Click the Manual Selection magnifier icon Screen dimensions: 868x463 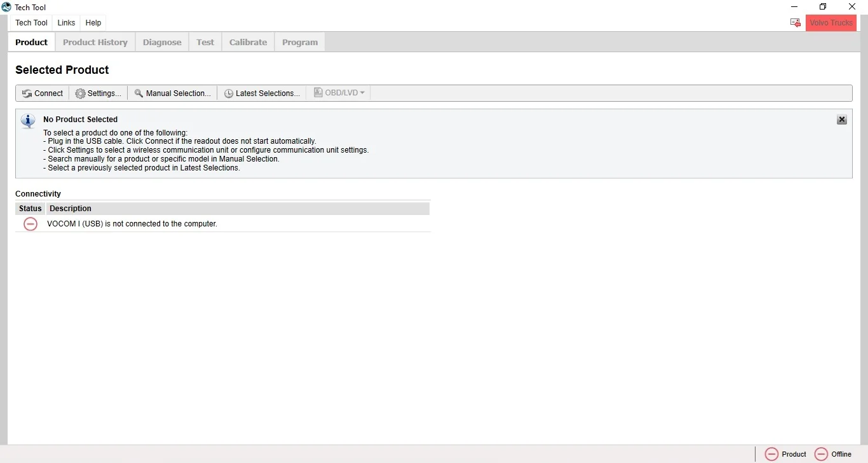(139, 93)
